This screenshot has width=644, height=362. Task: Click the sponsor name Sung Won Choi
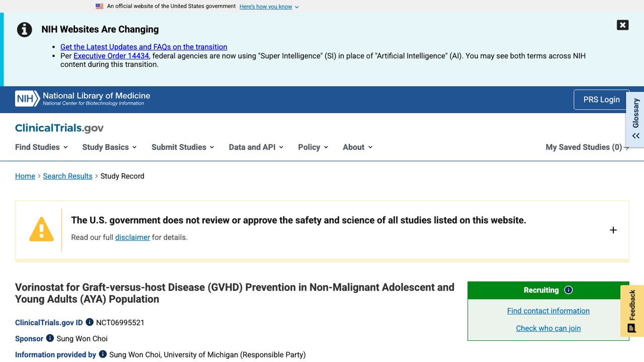point(82,339)
